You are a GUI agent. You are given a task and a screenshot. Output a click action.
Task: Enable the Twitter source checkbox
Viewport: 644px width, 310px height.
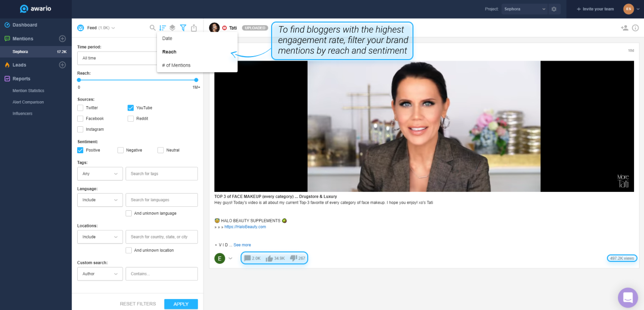[80, 108]
